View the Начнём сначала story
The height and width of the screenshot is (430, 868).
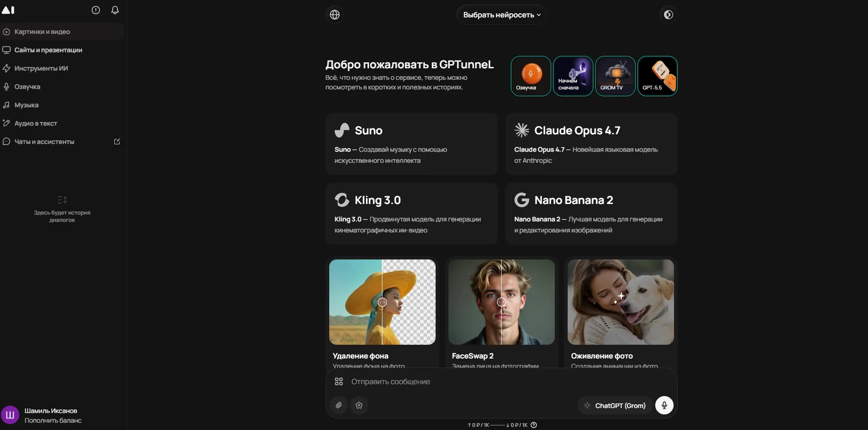573,76
